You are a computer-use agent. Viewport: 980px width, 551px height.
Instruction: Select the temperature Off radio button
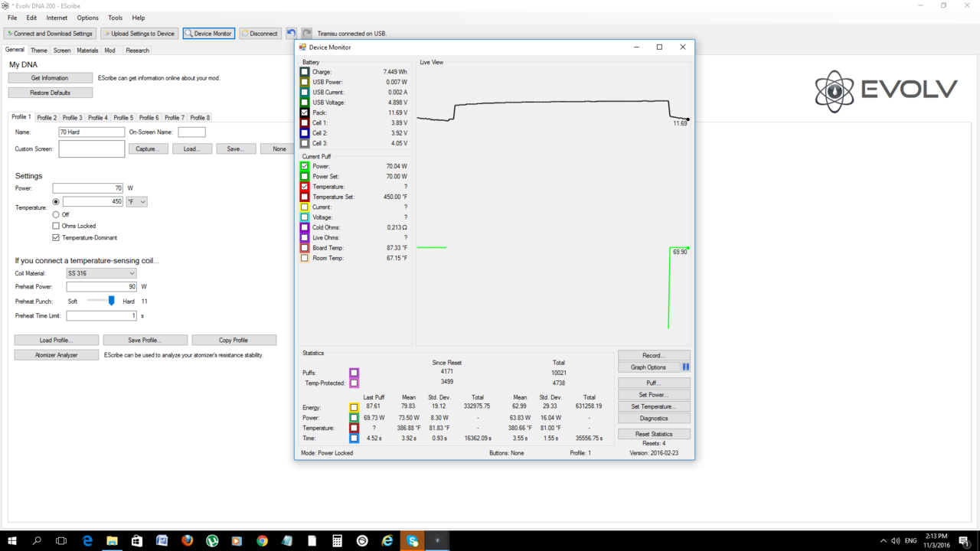coord(56,214)
